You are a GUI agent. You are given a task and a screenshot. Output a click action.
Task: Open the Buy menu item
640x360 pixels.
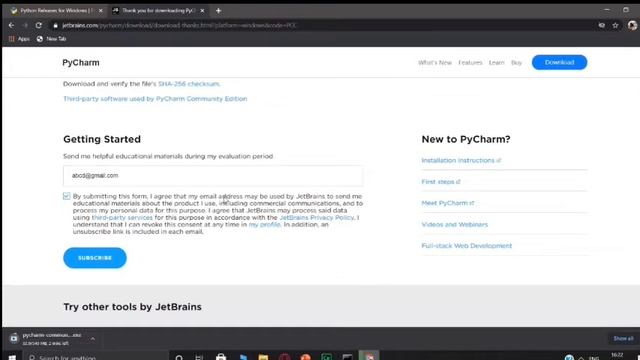[516, 62]
